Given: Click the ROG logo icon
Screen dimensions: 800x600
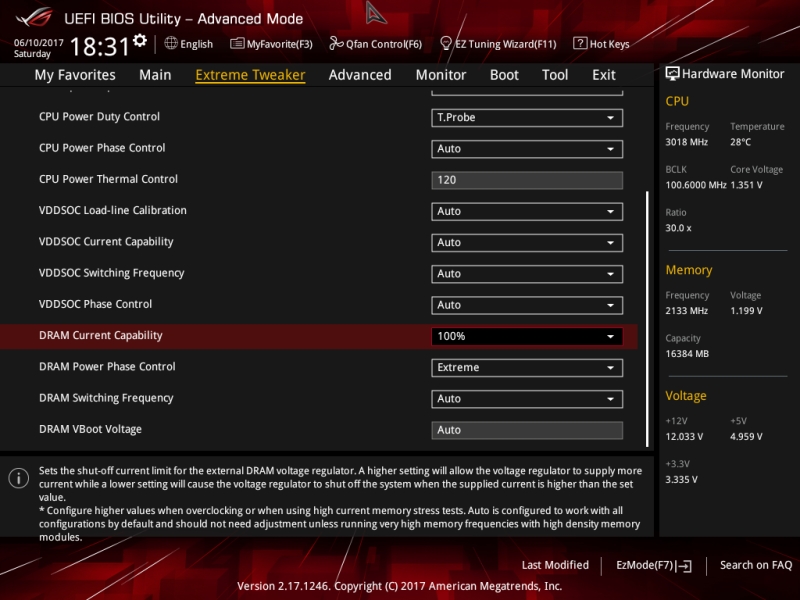Looking at the screenshot, I should (x=34, y=18).
